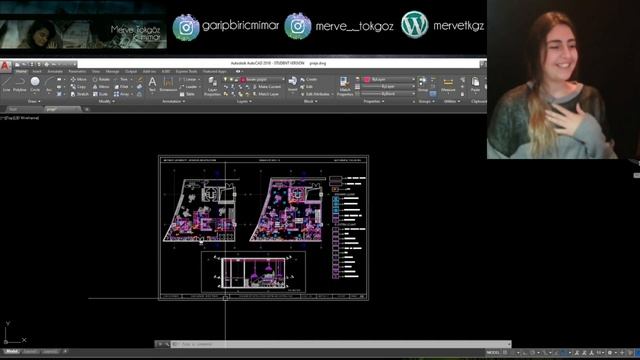The image size is (640, 360).
Task: Click the Erase tool icon
Action: click(140, 79)
